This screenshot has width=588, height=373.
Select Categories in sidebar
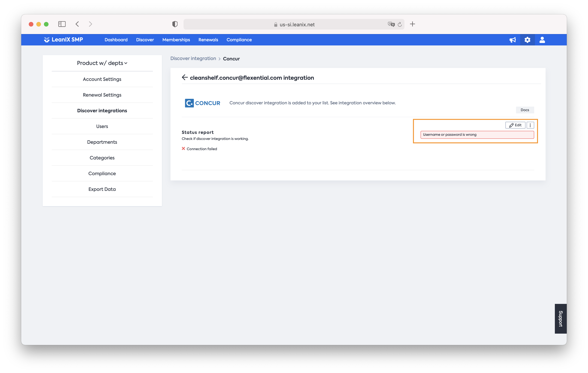(102, 158)
